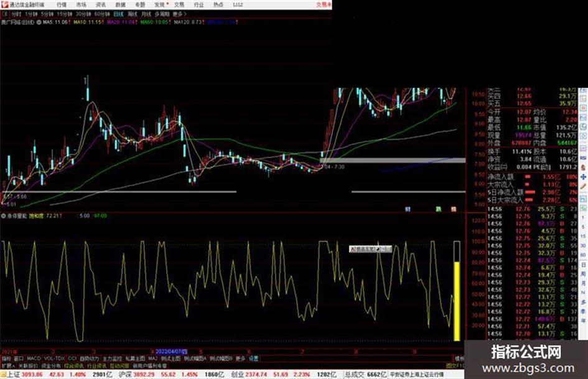Switch to 1-minute period in right sidebar

[x=583, y=218]
